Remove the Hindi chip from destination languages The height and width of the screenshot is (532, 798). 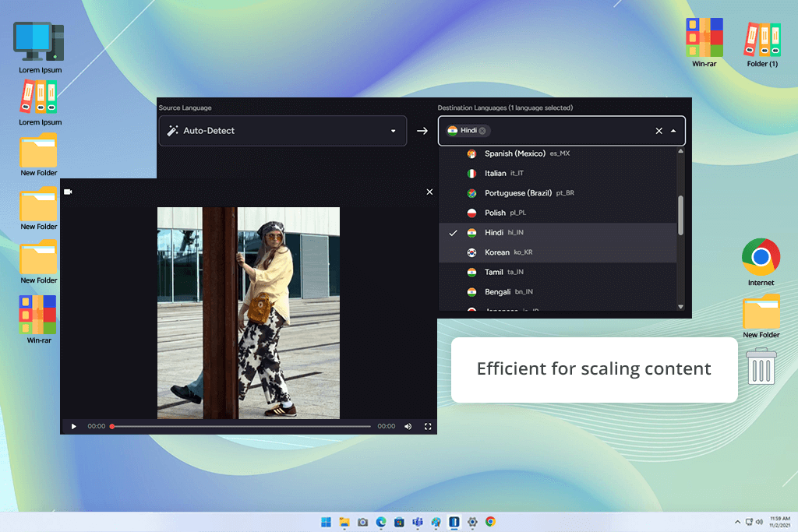point(482,131)
